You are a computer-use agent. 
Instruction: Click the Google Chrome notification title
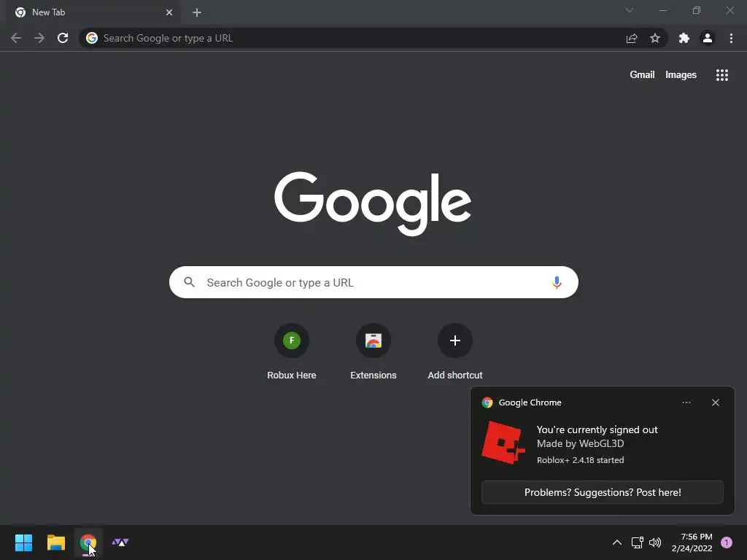530,402
